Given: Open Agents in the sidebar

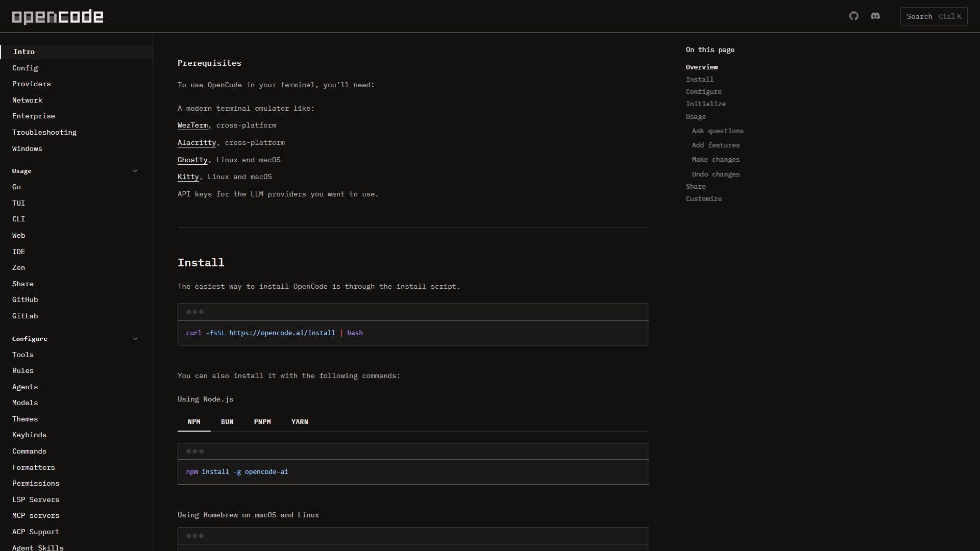Looking at the screenshot, I should pyautogui.click(x=25, y=387).
